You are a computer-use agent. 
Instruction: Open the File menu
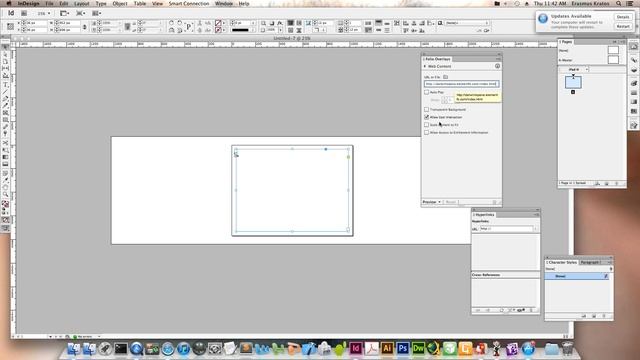pyautogui.click(x=49, y=3)
